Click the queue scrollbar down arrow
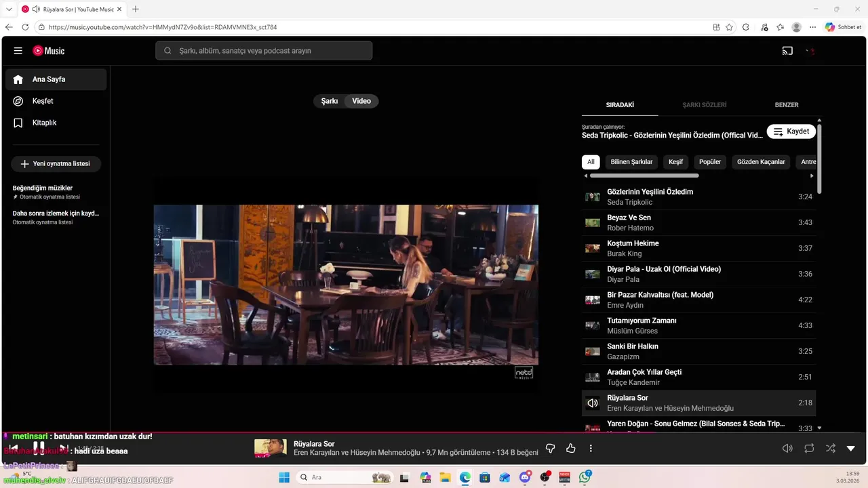The image size is (868, 488). coord(819,428)
